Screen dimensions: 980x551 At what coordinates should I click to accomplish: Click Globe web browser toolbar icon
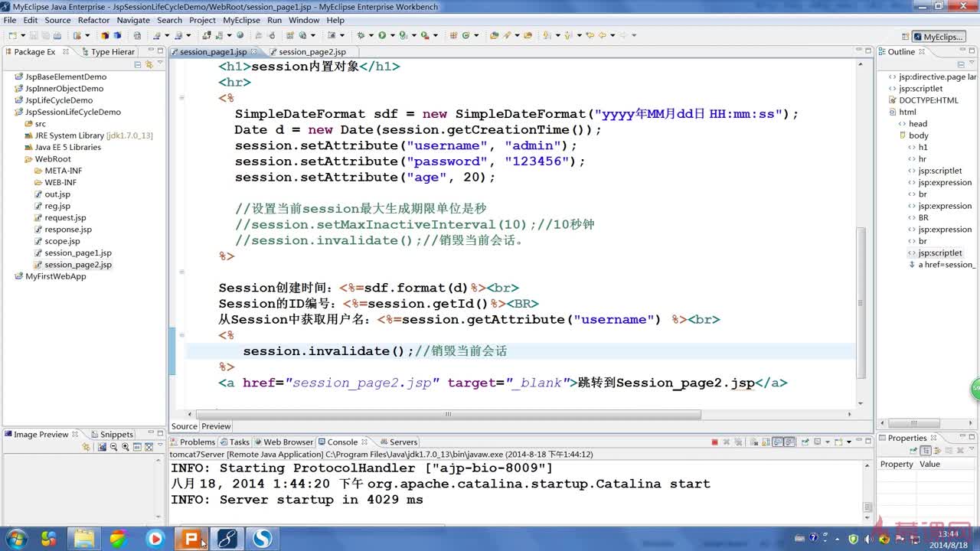240,35
